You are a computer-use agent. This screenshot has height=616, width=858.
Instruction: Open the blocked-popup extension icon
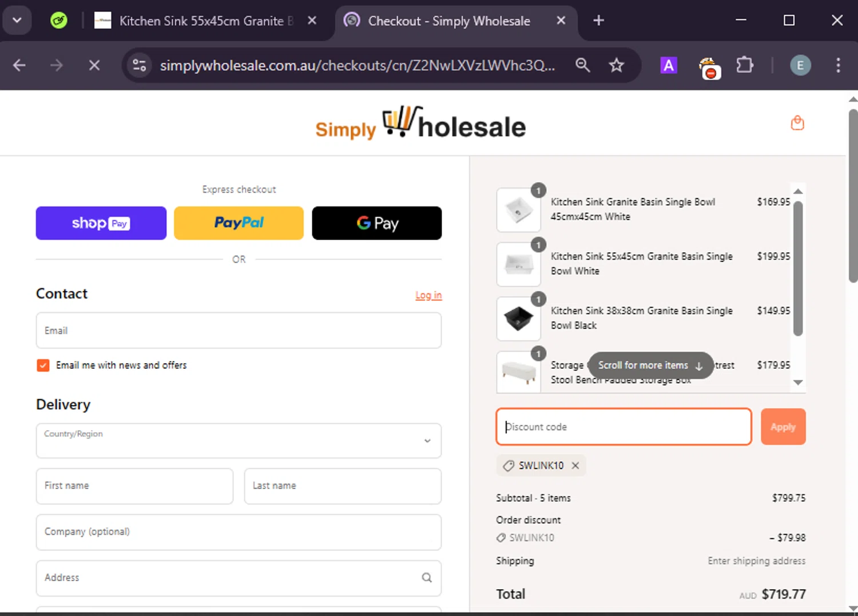tap(709, 67)
